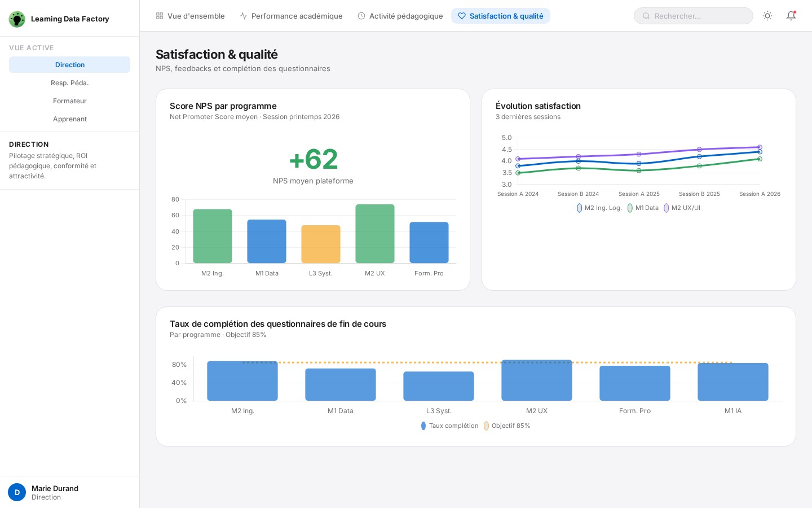Image resolution: width=812 pixels, height=508 pixels.
Task: Click Marie Durand's avatar circle
Action: pyautogui.click(x=17, y=492)
